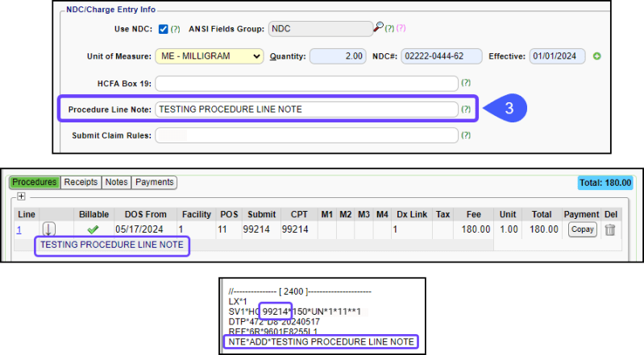Viewport: 644px width, 355px height.
Task: Click the Dx Link column header
Action: click(412, 215)
